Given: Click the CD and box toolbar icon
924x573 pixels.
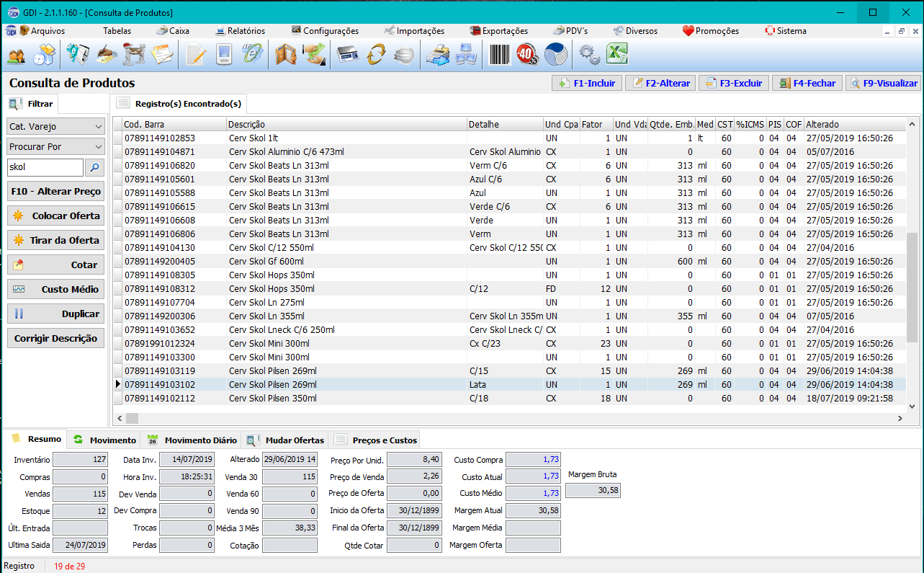Looking at the screenshot, I should pyautogui.click(x=45, y=55).
